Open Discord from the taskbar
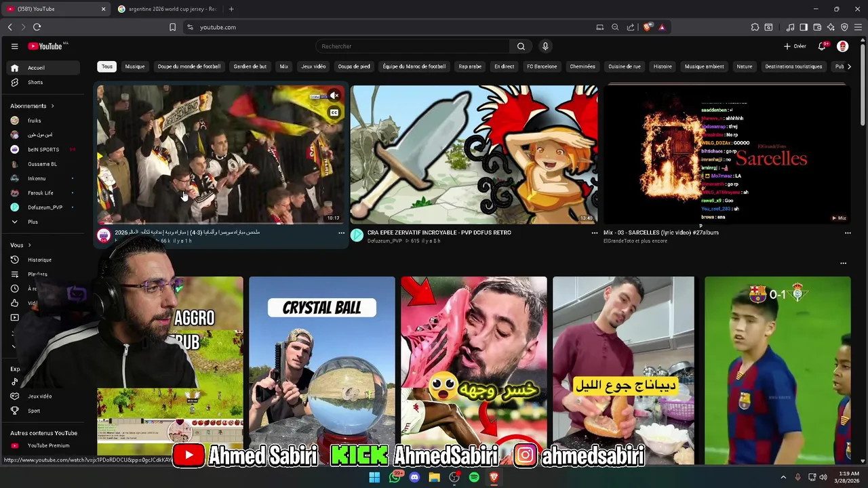Screen dimensions: 868x488 (x=414, y=477)
